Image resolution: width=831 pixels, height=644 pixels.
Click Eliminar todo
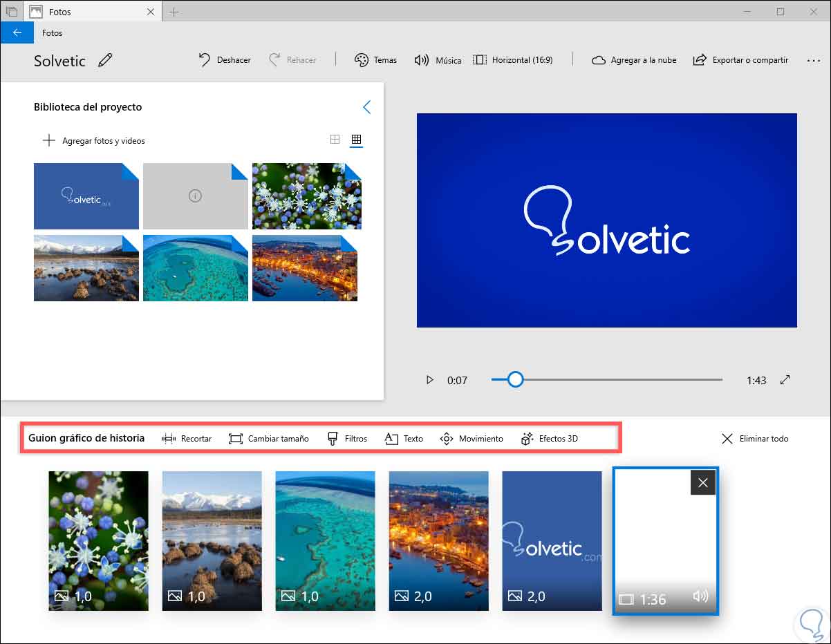755,438
